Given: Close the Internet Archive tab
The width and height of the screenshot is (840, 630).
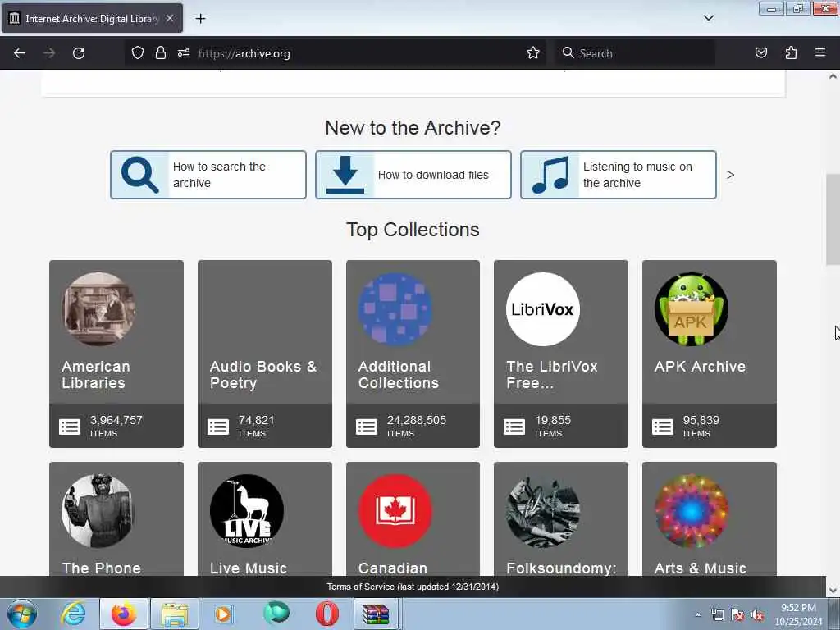Looking at the screenshot, I should tap(169, 18).
